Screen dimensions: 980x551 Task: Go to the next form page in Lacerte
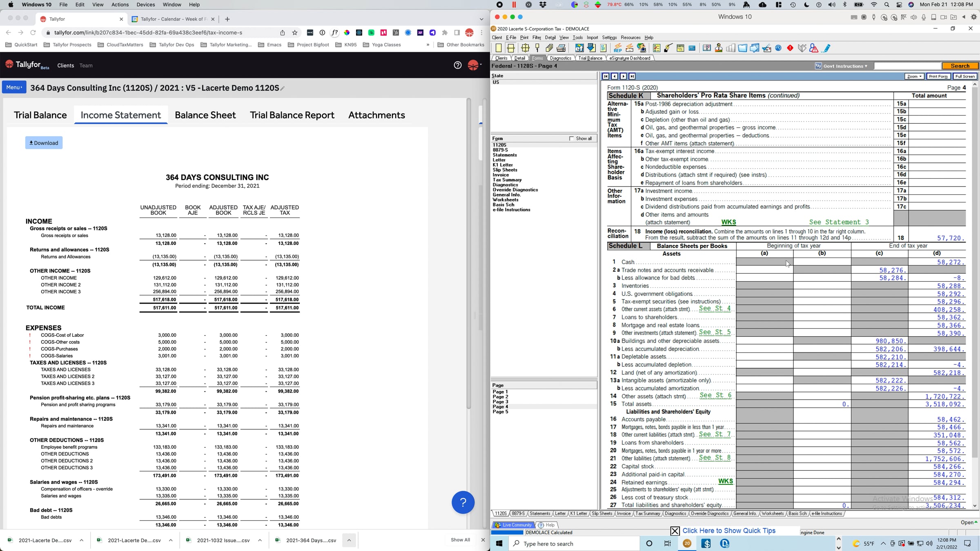[x=623, y=76]
